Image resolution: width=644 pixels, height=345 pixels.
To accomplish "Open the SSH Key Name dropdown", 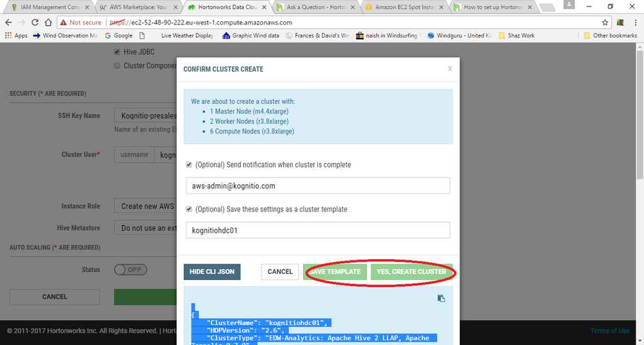I will 146,116.
